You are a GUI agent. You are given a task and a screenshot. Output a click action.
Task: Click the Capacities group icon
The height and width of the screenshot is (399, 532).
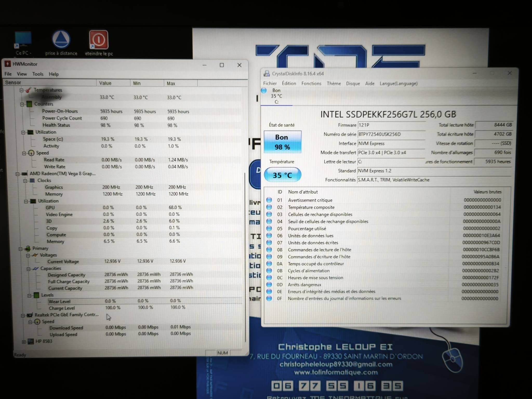point(36,268)
